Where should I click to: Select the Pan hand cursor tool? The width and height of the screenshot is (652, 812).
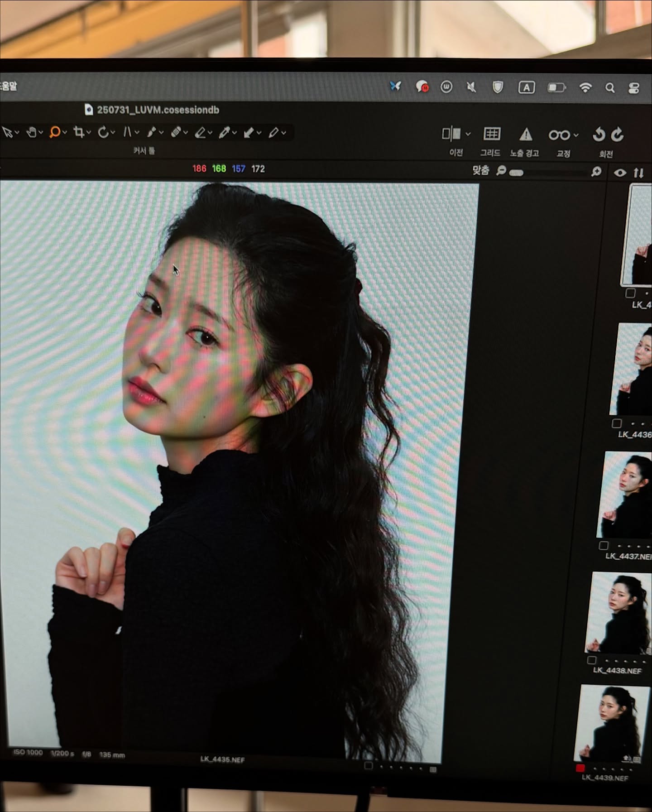[31, 132]
